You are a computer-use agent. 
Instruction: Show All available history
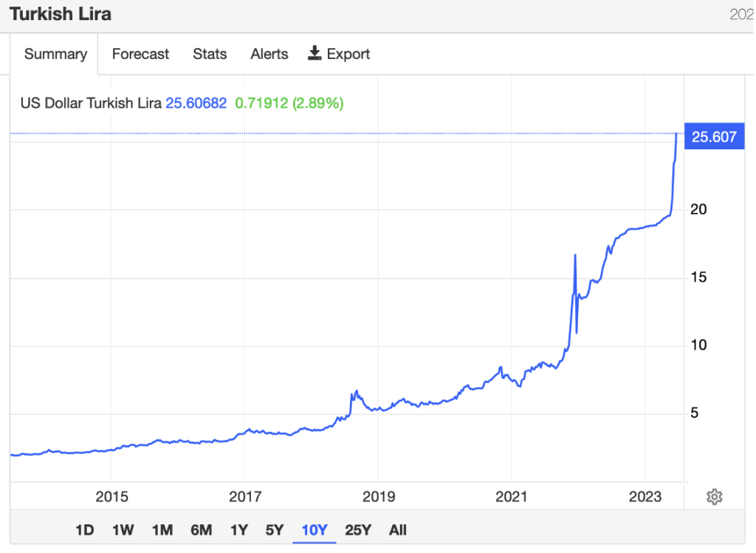pyautogui.click(x=398, y=529)
